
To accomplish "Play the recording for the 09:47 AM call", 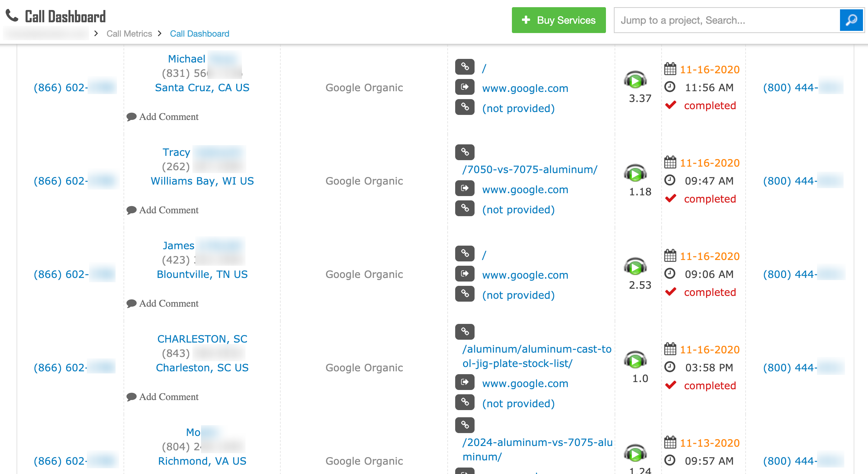I will tap(635, 173).
